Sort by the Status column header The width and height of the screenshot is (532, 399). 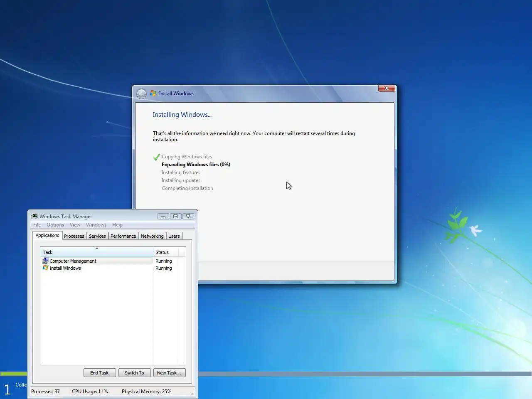166,252
